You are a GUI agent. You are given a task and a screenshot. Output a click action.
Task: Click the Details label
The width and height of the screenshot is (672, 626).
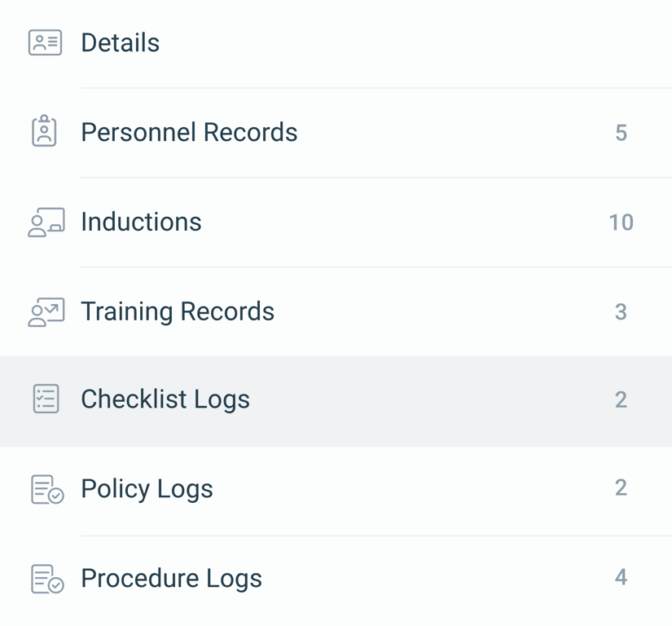120,42
